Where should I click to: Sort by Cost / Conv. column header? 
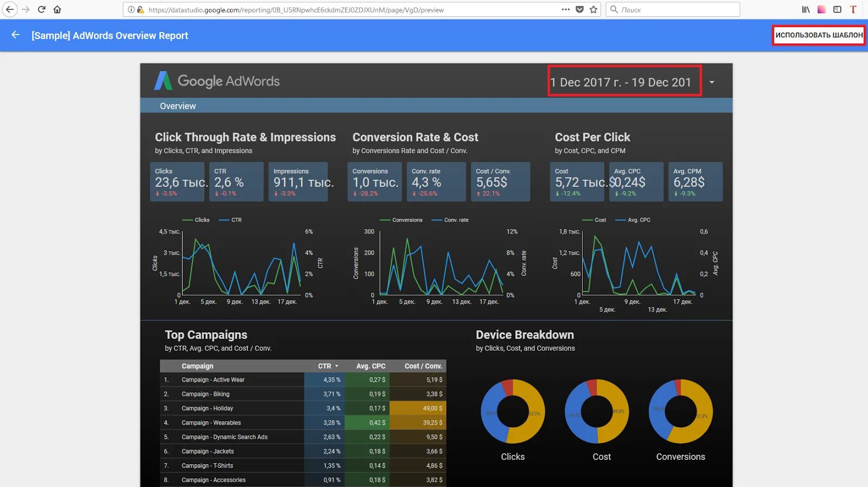click(423, 366)
